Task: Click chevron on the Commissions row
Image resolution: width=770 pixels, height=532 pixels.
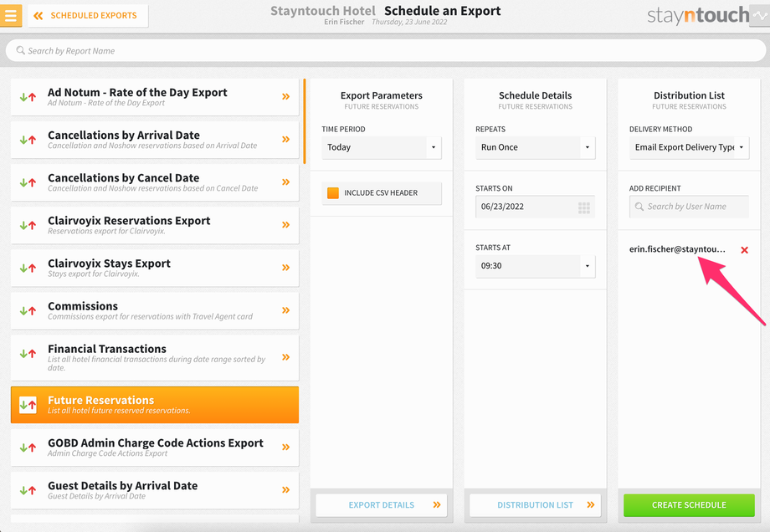Action: coord(285,310)
